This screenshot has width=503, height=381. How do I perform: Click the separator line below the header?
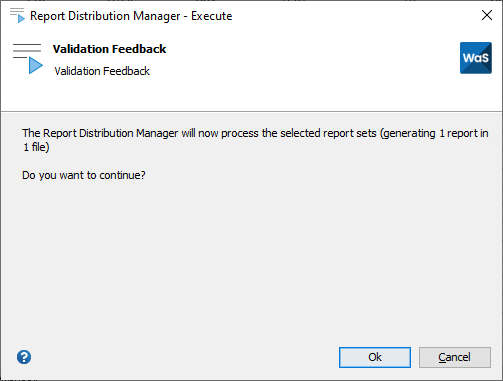[252, 111]
